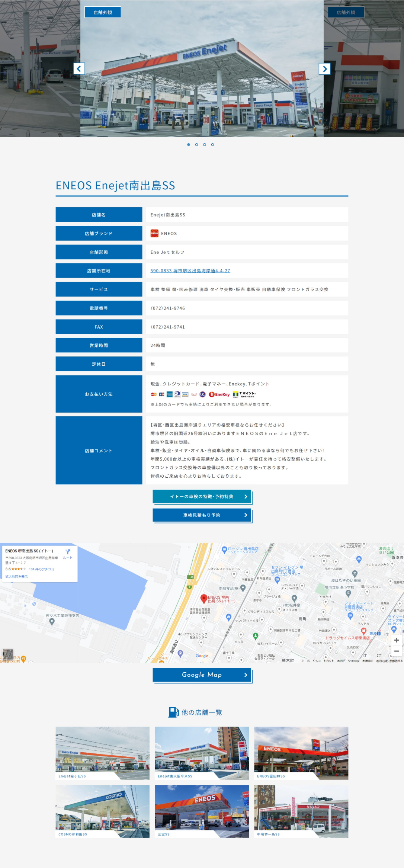Click the 24時間 business hours value
Screen dimensions: 404x868
point(158,345)
